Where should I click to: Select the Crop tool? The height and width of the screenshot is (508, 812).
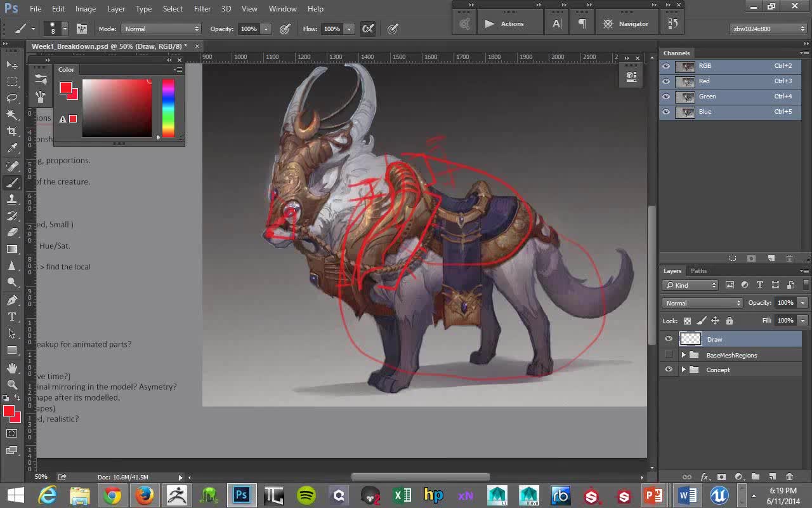pyautogui.click(x=12, y=131)
